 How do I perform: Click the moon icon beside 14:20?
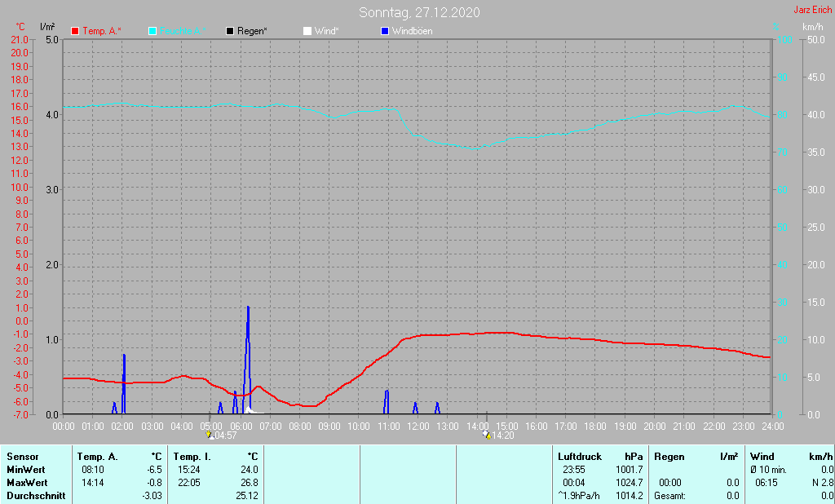coord(487,435)
